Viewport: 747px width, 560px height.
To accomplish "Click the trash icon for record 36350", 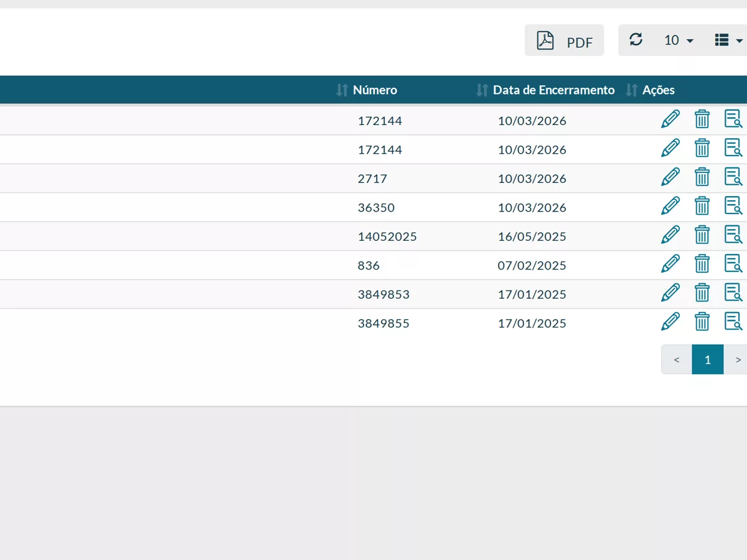I will click(702, 206).
